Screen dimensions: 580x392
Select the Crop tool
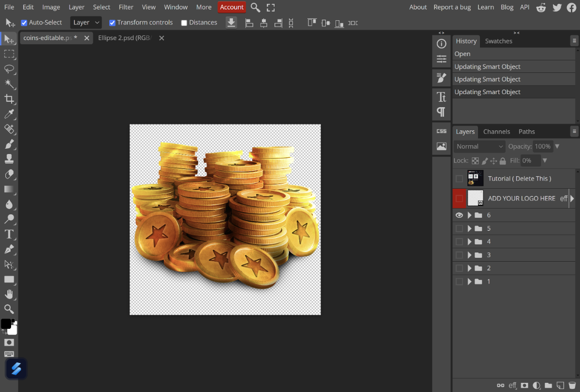9,99
